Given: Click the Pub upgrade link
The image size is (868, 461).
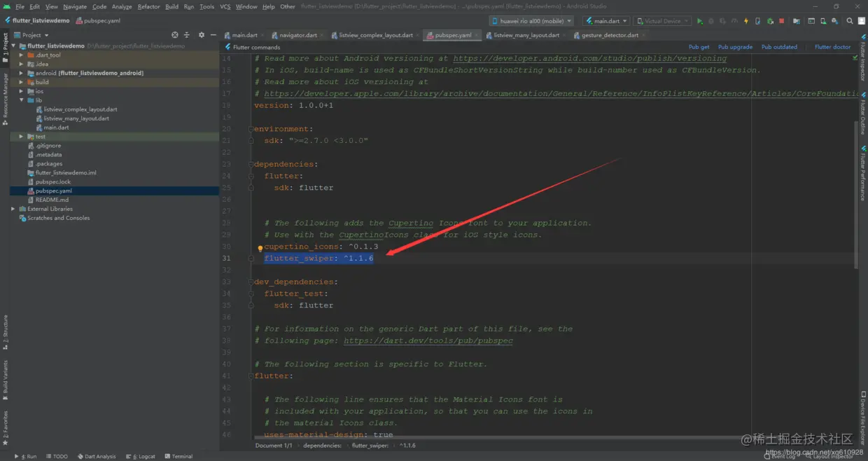Looking at the screenshot, I should pyautogui.click(x=736, y=47).
